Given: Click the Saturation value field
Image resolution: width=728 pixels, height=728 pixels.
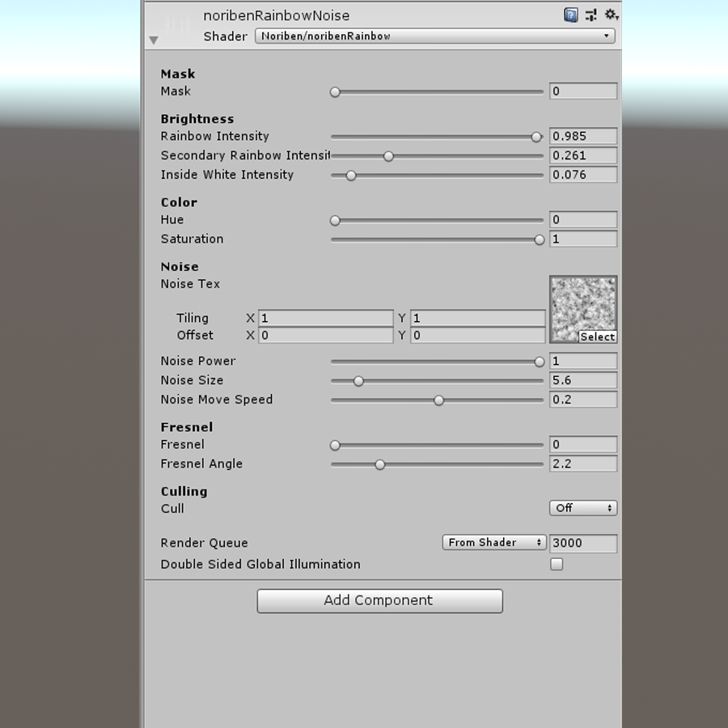Looking at the screenshot, I should (583, 239).
